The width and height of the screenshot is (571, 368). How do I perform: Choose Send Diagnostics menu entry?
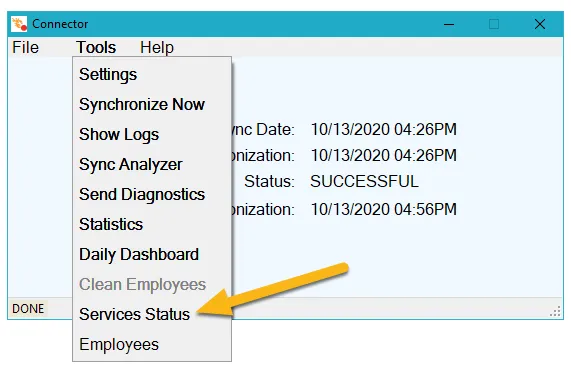[152, 194]
